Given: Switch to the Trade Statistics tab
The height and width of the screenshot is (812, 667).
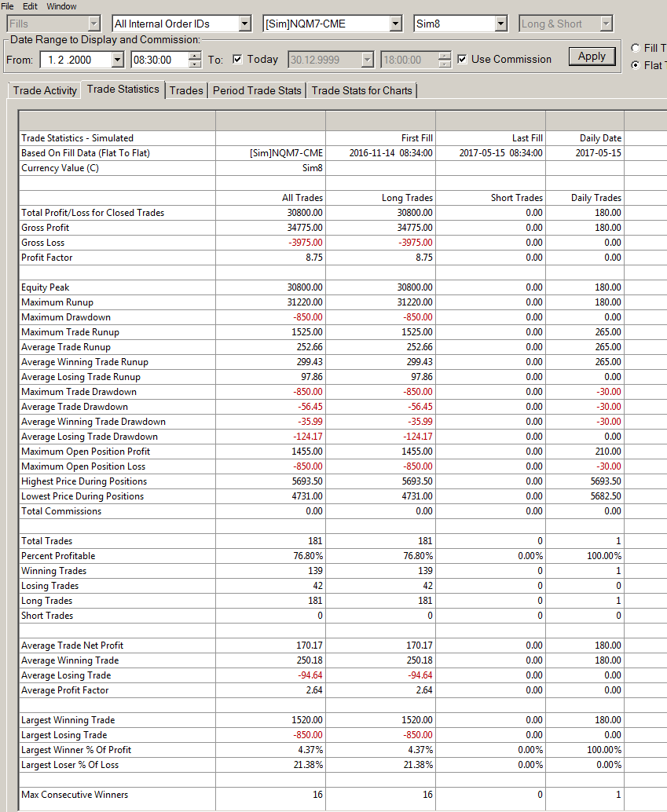Looking at the screenshot, I should 123,89.
